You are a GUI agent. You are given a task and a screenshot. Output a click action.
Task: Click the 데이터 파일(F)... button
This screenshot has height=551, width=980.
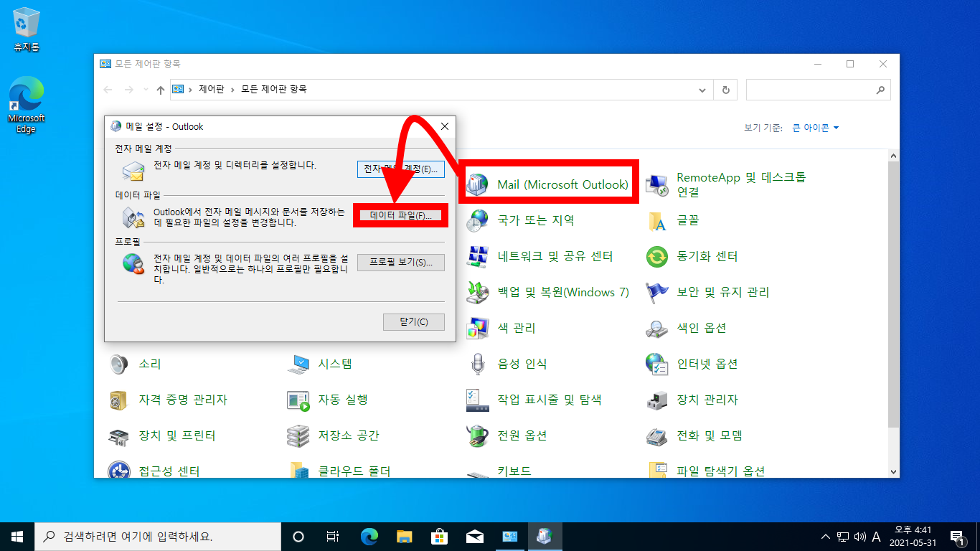point(401,216)
